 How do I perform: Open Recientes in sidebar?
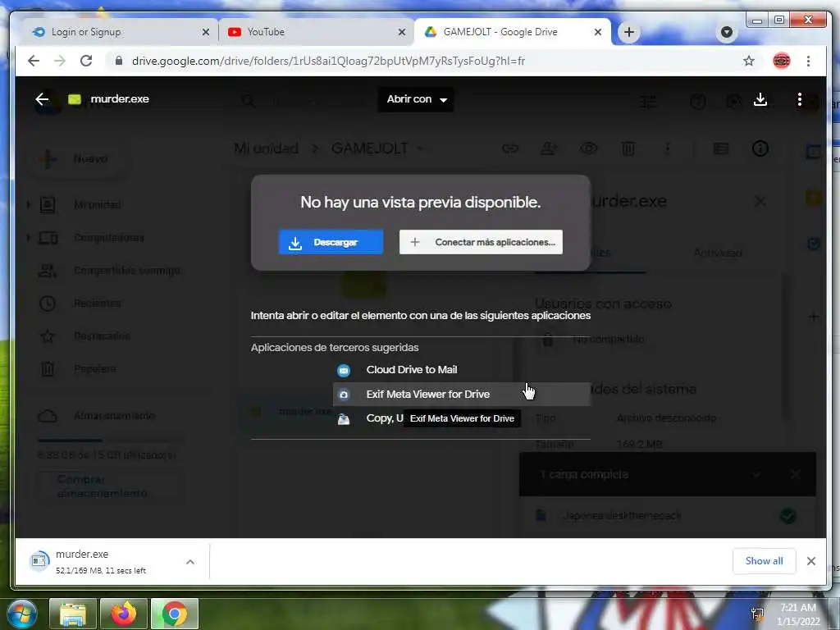tap(97, 304)
